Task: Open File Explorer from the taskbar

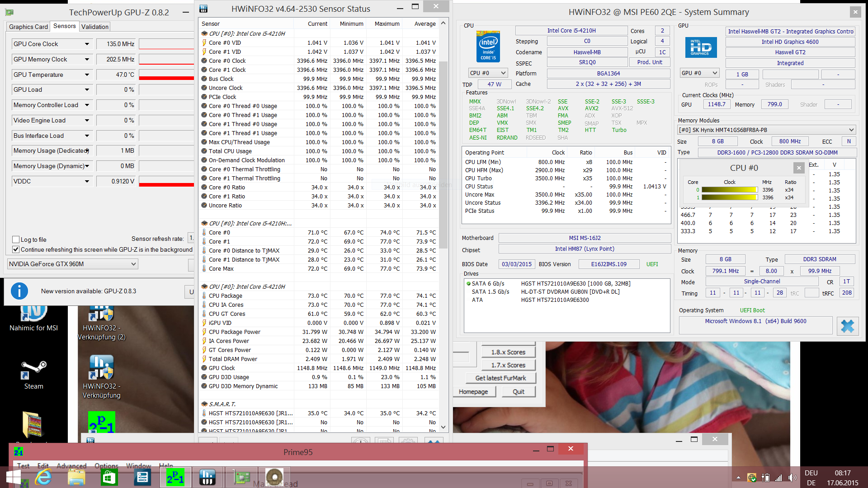Action: [76, 477]
